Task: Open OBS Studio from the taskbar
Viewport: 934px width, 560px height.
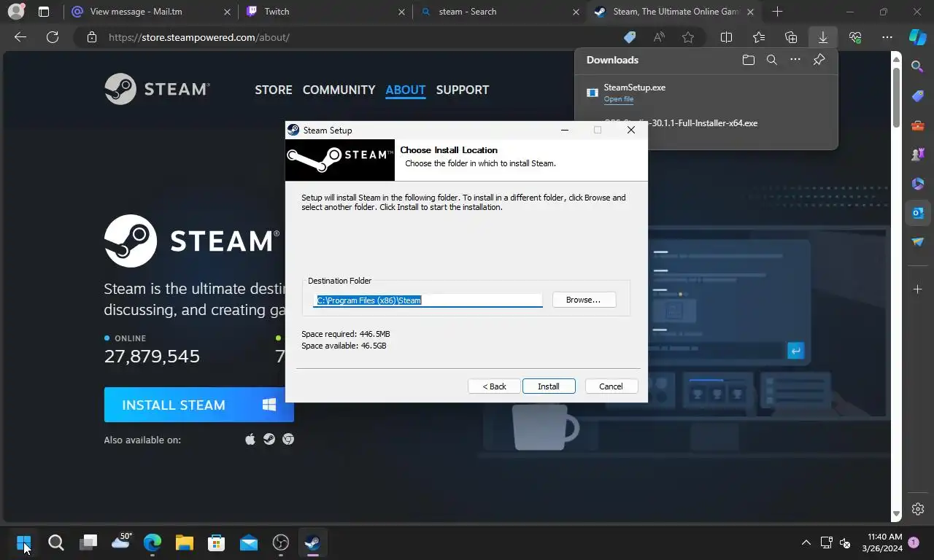Action: (x=281, y=542)
